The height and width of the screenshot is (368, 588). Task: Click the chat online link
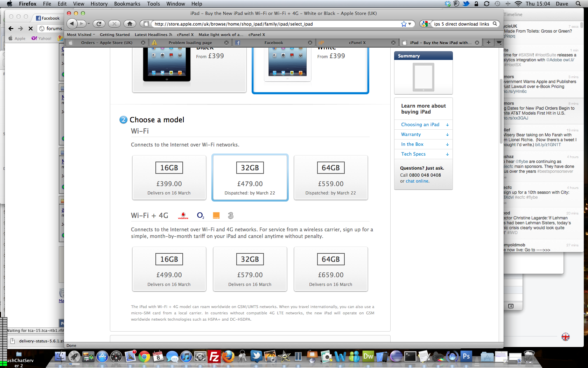click(417, 181)
